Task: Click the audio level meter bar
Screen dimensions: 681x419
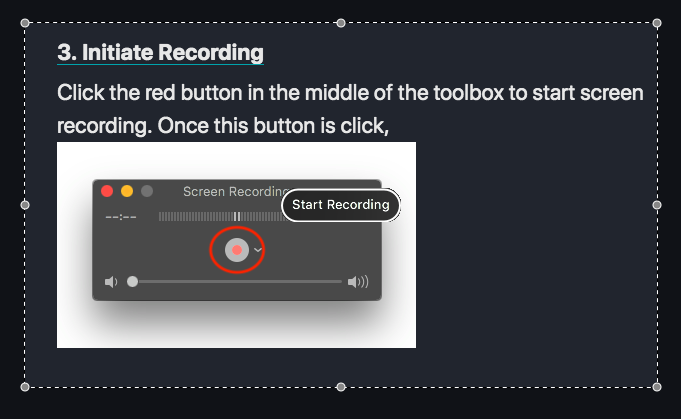Action: coord(221,216)
